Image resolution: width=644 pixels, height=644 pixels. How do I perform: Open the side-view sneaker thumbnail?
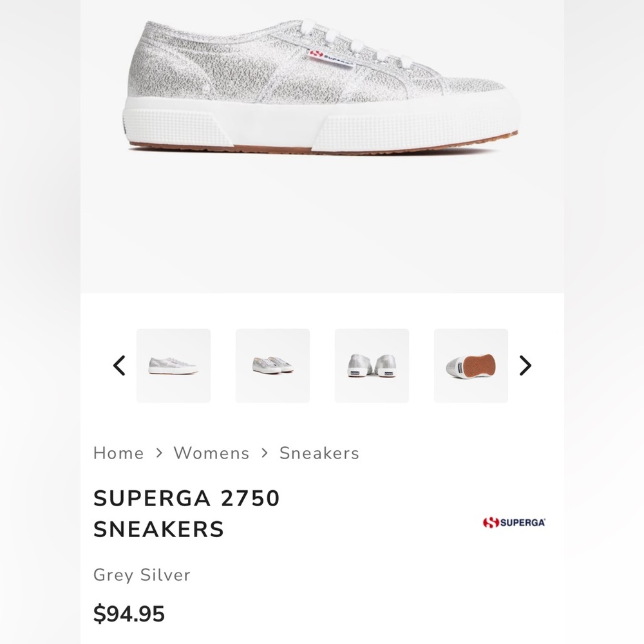[173, 365]
